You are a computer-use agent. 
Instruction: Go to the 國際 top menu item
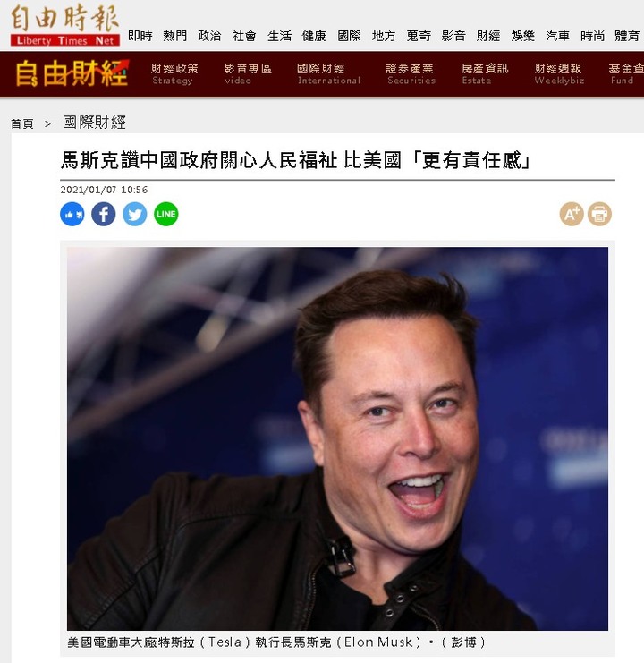(349, 36)
